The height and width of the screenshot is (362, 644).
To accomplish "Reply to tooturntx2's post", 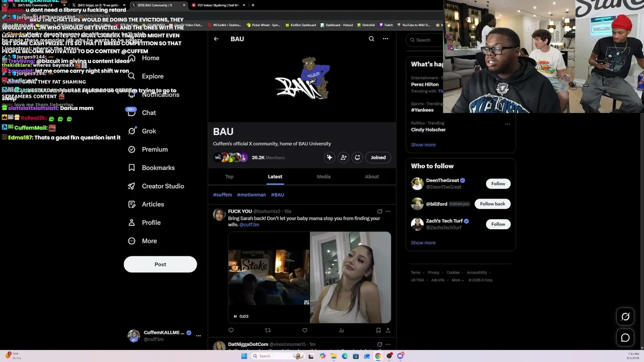I will pos(231,330).
